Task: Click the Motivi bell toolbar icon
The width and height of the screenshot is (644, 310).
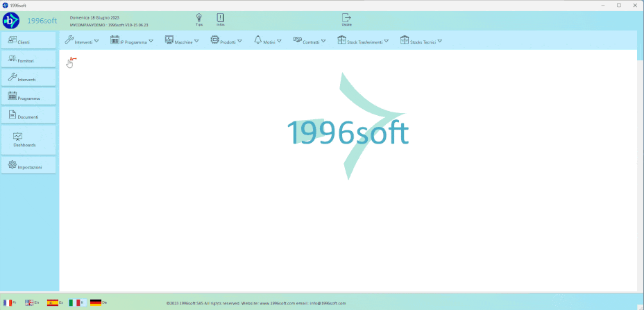Action: point(258,40)
